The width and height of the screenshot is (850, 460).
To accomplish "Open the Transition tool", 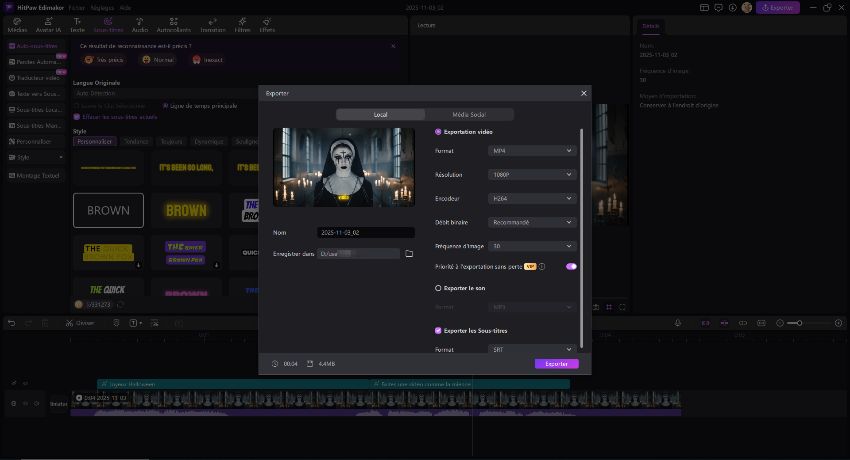I will point(212,25).
